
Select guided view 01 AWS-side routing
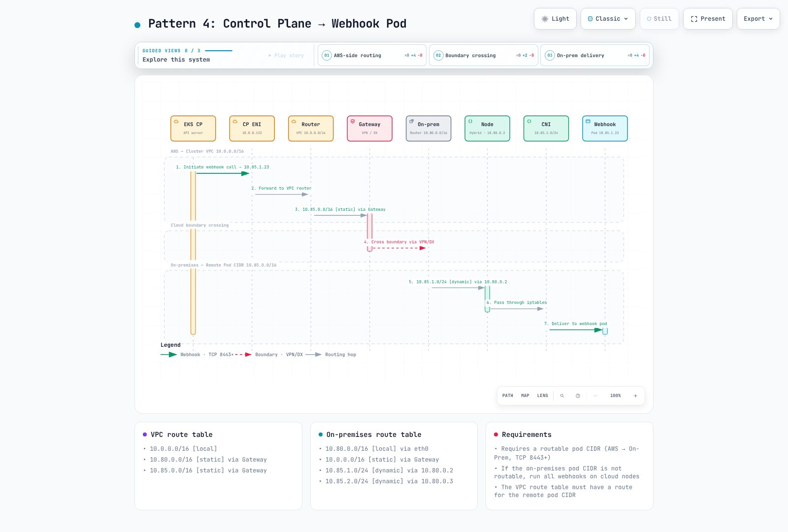(372, 55)
